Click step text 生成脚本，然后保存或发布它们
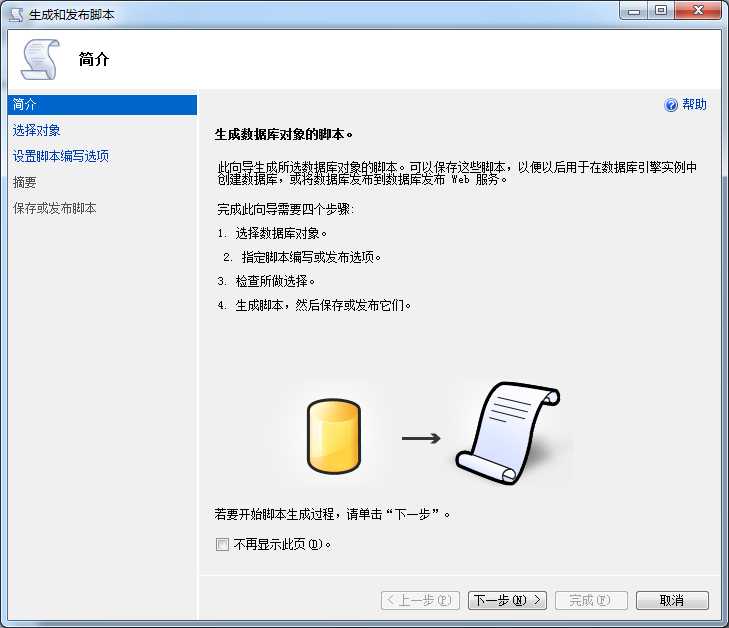The image size is (729, 628). tap(323, 305)
